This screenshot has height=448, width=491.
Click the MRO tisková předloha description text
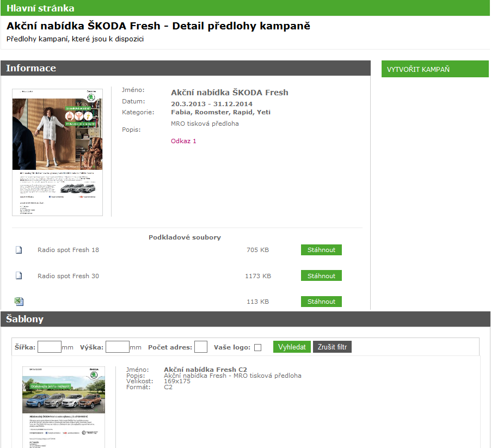pos(205,124)
